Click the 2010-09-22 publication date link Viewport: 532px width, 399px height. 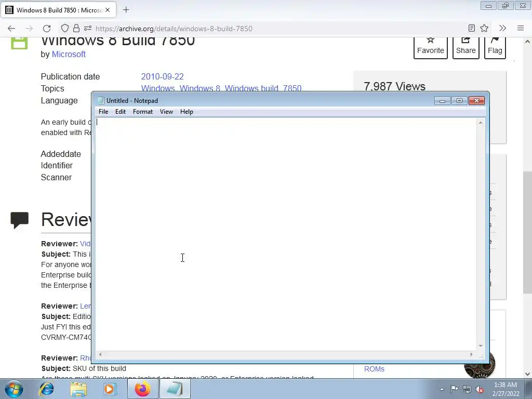(162, 77)
